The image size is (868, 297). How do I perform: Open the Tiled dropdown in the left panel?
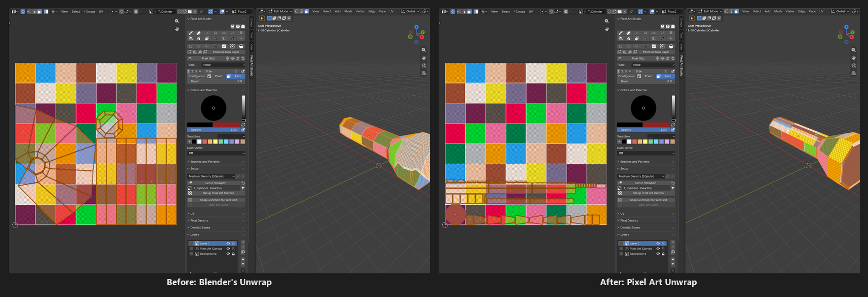[x=223, y=65]
